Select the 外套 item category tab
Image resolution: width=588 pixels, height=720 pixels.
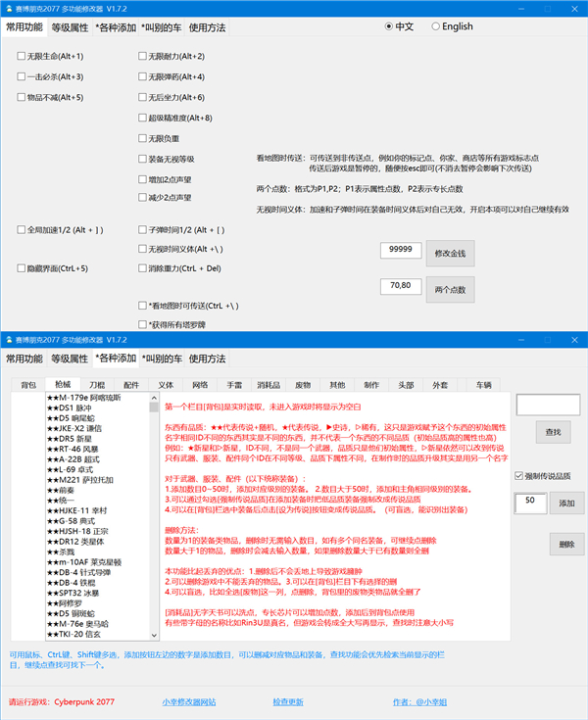(x=440, y=385)
